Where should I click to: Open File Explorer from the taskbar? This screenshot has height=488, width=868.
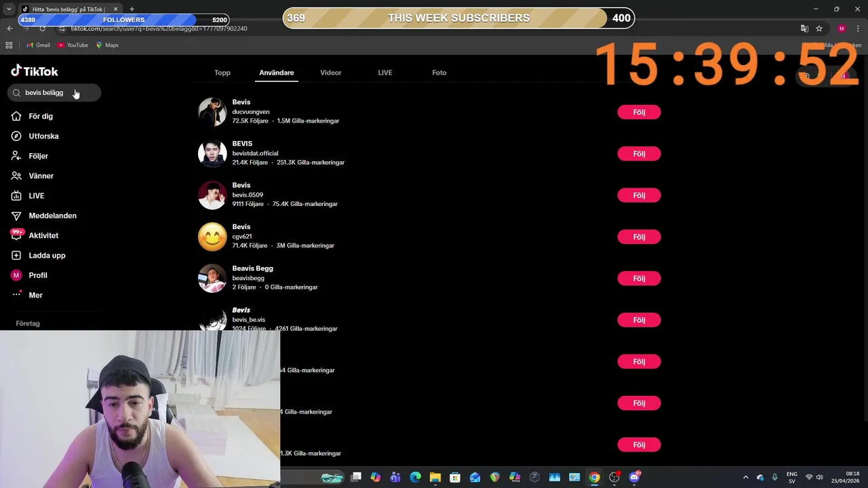435,477
